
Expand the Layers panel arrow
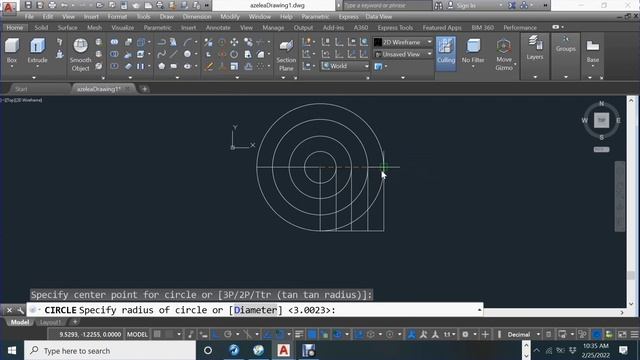point(535,77)
